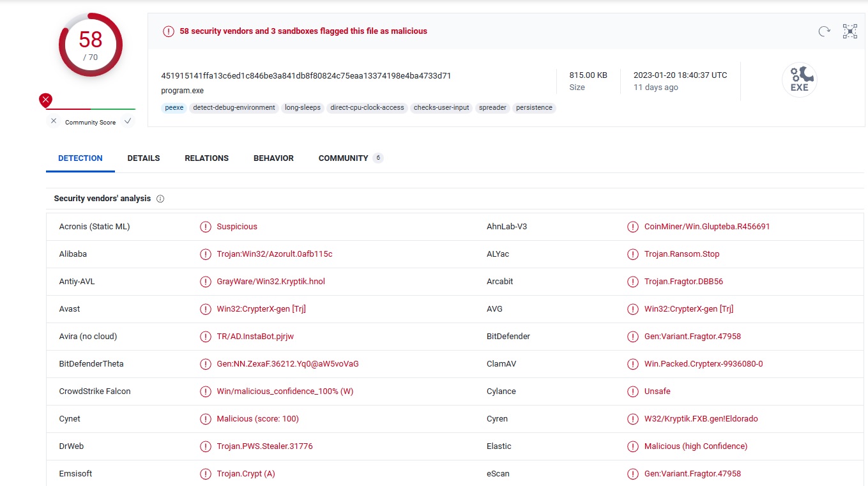Click the warning icon in the AhnLab-V3 row
Screen dimensions: 868x486
point(633,227)
